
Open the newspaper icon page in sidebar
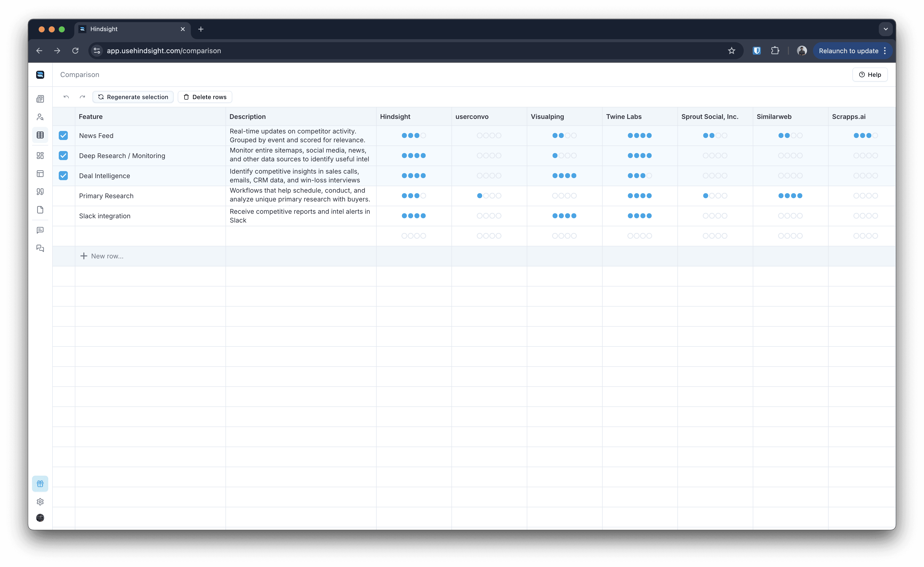pyautogui.click(x=40, y=99)
